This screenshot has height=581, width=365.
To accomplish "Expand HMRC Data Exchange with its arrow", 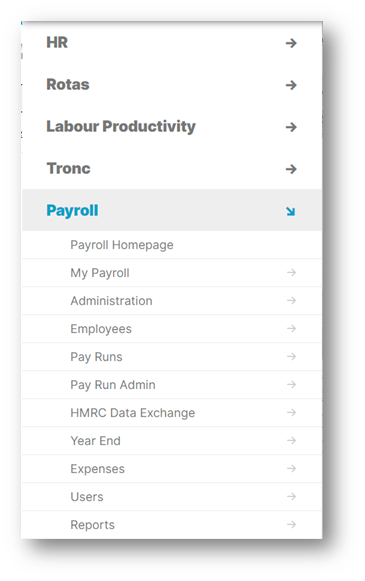I will (x=291, y=412).
